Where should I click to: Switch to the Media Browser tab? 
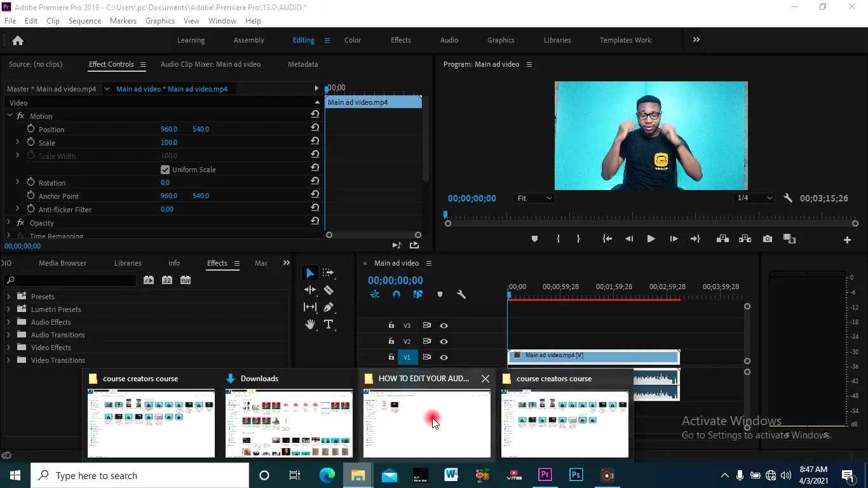pyautogui.click(x=62, y=263)
